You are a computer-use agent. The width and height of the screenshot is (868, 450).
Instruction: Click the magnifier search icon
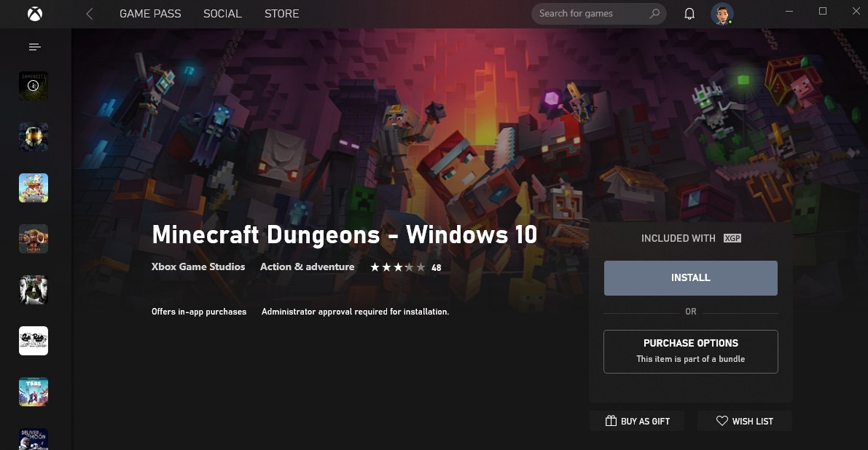click(x=654, y=14)
